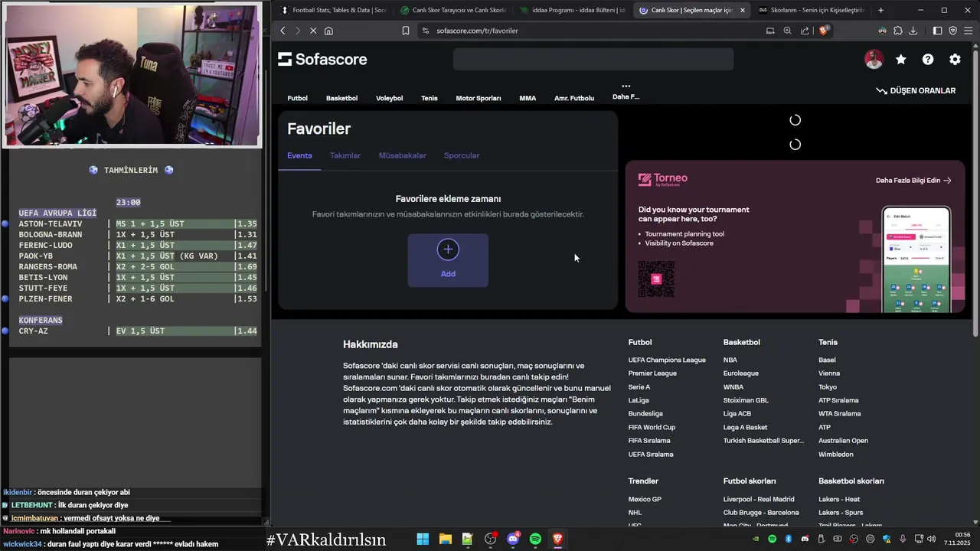Click the plus circle Add icon
The image size is (980, 551).
448,249
